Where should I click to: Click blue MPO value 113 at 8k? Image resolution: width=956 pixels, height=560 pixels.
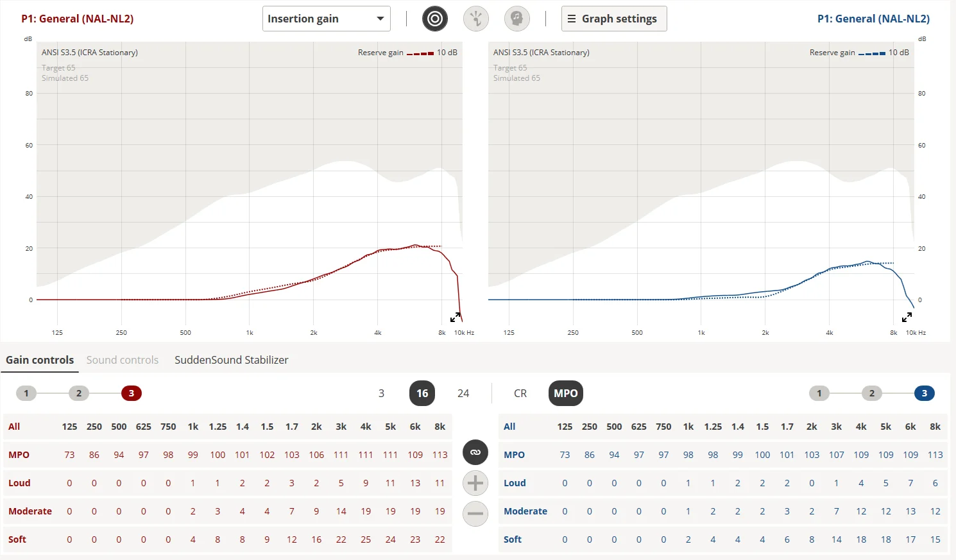point(935,455)
